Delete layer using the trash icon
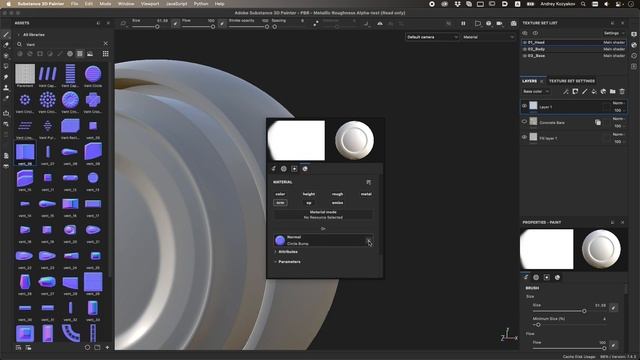The height and width of the screenshot is (360, 640). point(622,91)
